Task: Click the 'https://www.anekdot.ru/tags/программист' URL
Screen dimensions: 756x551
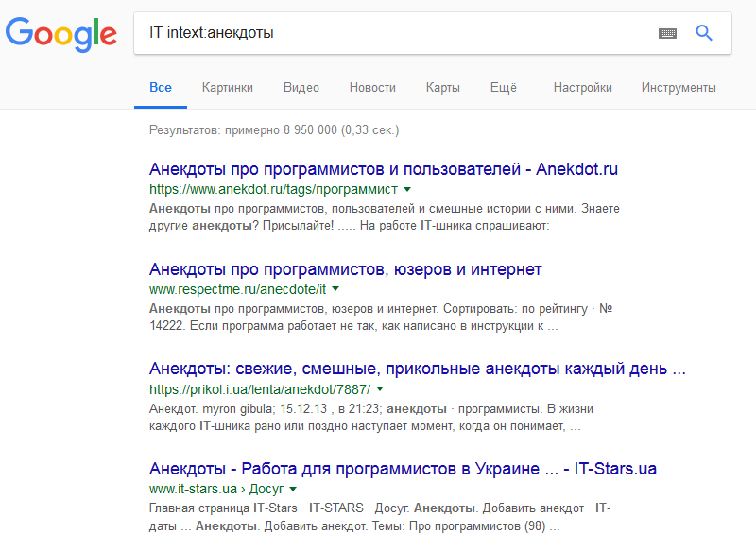Action: click(273, 189)
